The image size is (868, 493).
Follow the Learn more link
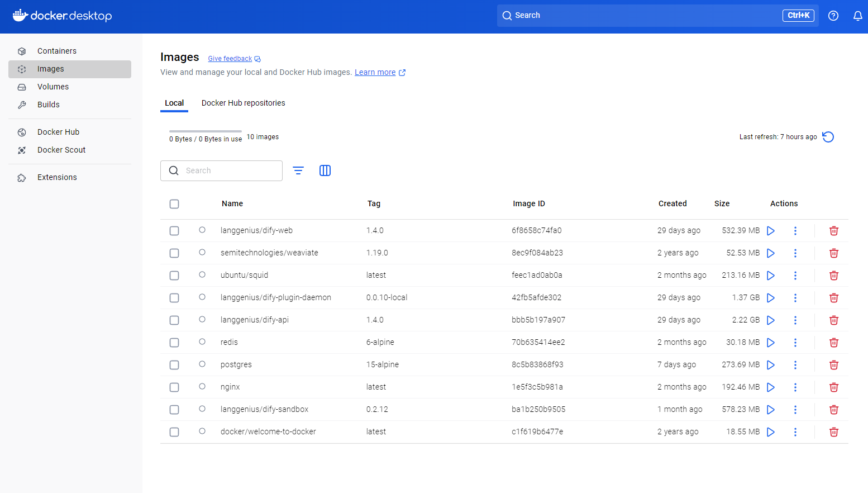[375, 72]
